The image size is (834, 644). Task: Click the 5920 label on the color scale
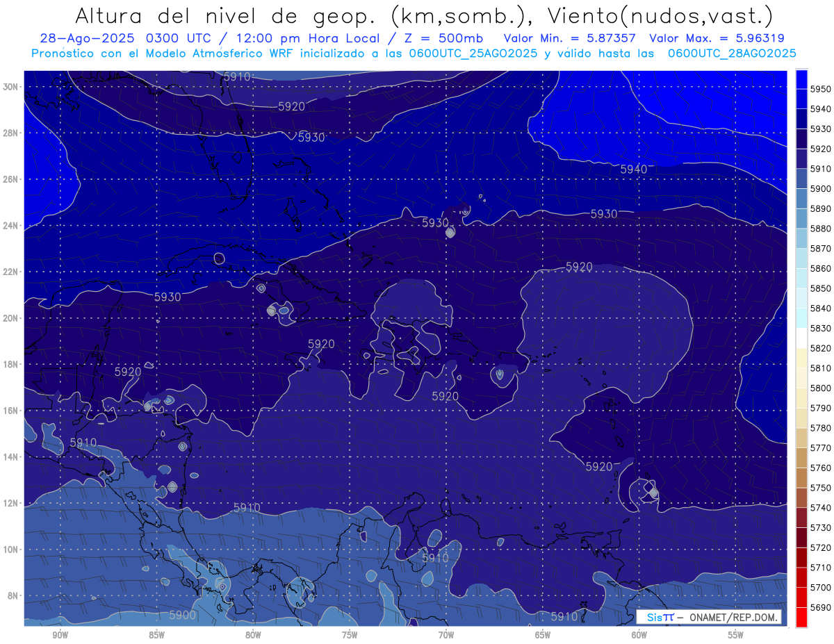[821, 149]
